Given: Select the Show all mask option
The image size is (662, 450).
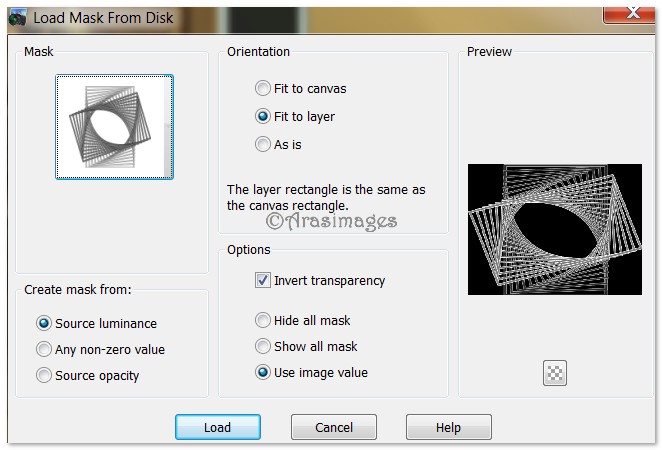Looking at the screenshot, I should coord(263,347).
